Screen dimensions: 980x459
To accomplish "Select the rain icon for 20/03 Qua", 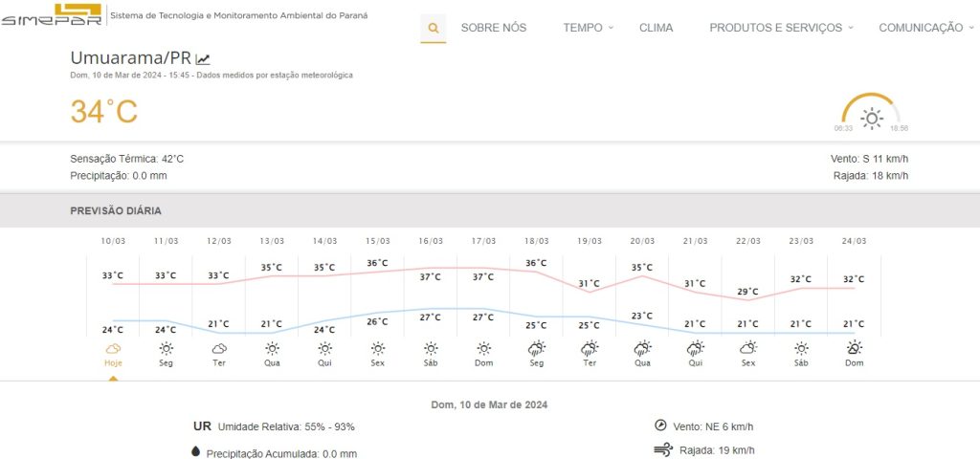I will [642, 349].
